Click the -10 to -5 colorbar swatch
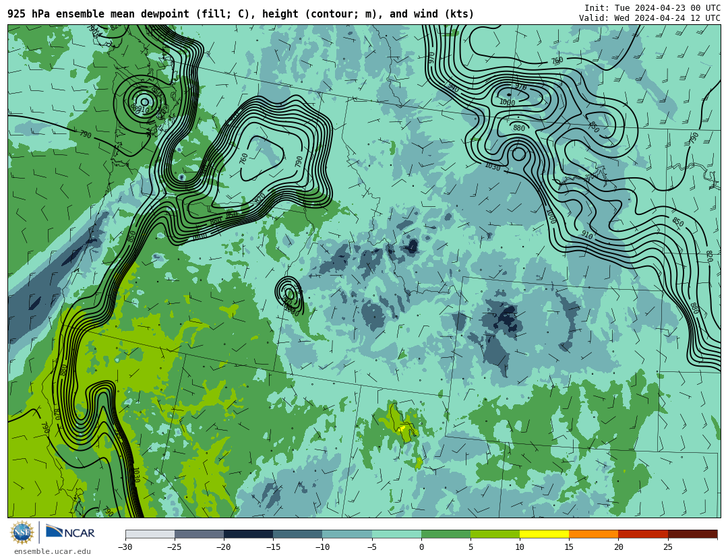Screen dimensions: 728x560 click(347, 534)
